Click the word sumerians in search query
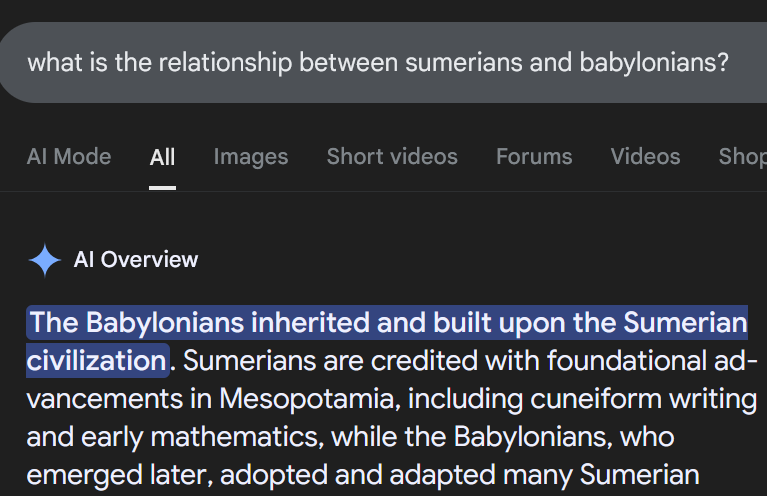 (464, 63)
